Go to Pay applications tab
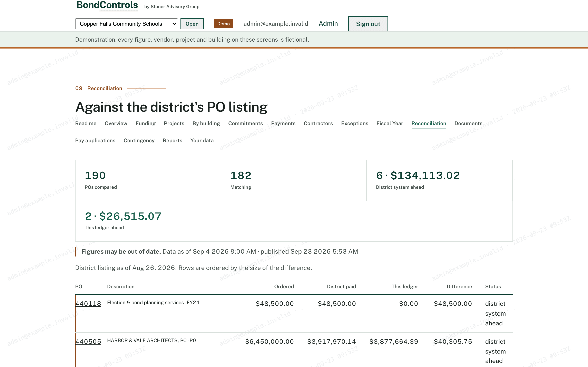Screen dimensions: 588x367 [x=95, y=140]
